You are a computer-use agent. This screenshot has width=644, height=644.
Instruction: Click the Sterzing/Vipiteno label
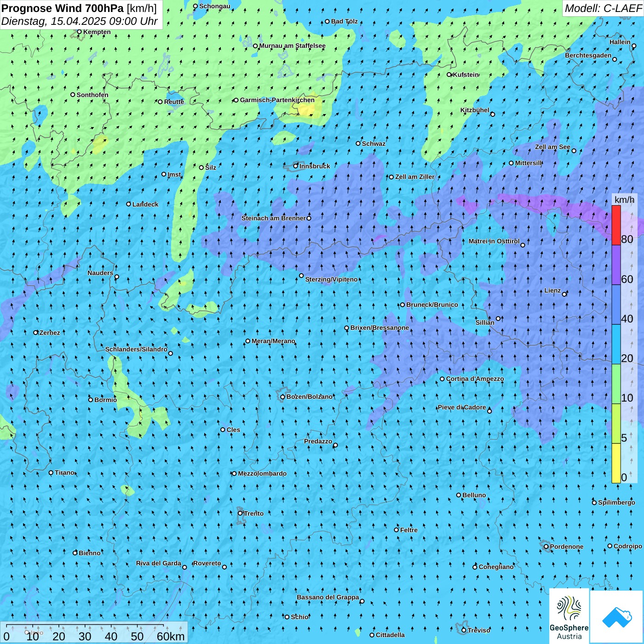pos(331,279)
